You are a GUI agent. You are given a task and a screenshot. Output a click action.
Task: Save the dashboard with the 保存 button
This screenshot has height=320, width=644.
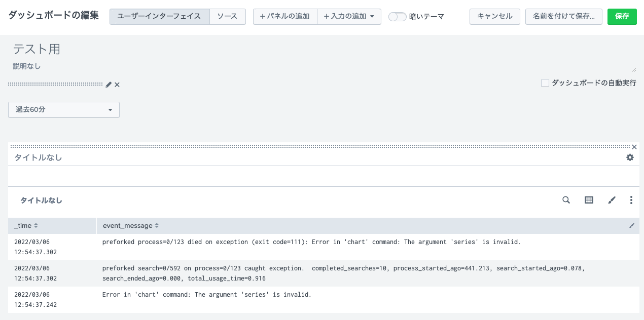[622, 16]
